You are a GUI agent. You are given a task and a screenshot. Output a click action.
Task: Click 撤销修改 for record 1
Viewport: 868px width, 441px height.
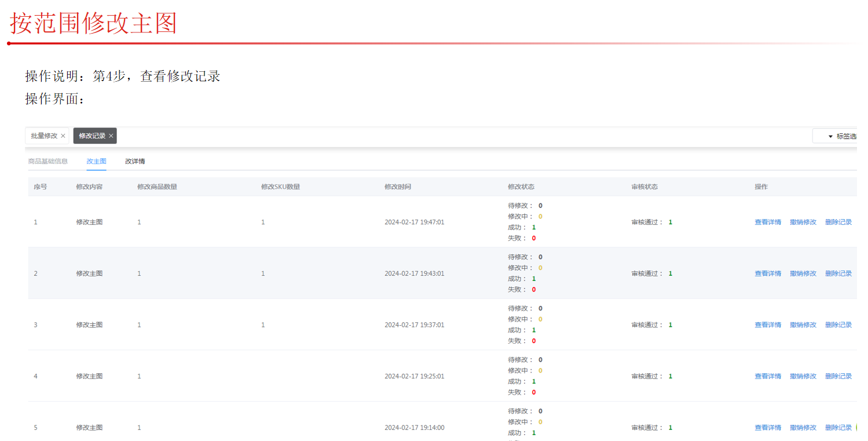(x=803, y=222)
